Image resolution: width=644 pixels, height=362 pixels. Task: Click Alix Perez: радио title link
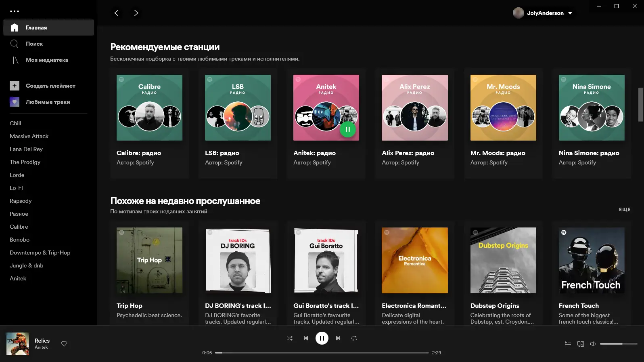(408, 153)
